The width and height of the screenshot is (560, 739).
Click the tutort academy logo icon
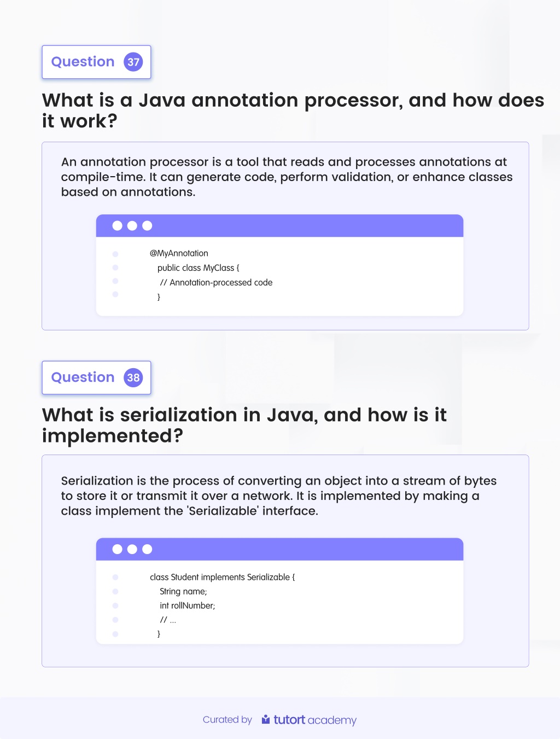(x=266, y=719)
